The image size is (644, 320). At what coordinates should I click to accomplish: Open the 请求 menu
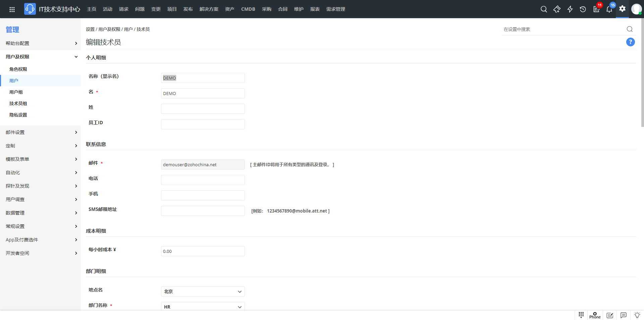(124, 9)
